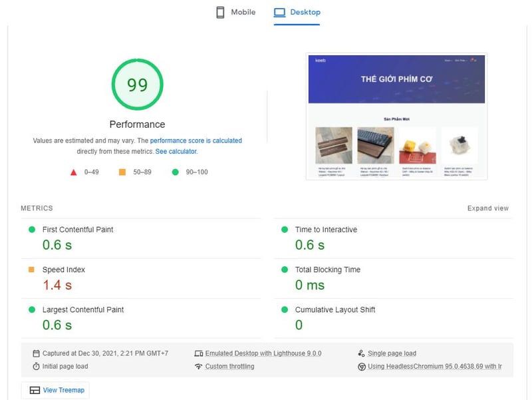Click the Emulated Desktop with Lighthouse 9.0.0 text
Viewport: 532px width, 400px height.
(x=263, y=353)
